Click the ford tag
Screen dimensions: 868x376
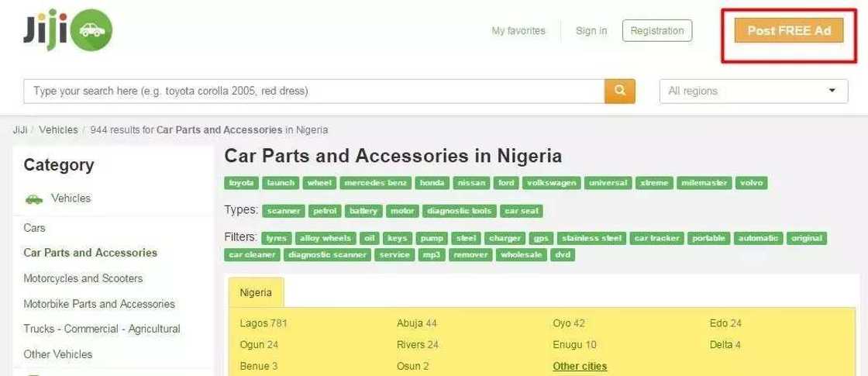[x=506, y=183]
